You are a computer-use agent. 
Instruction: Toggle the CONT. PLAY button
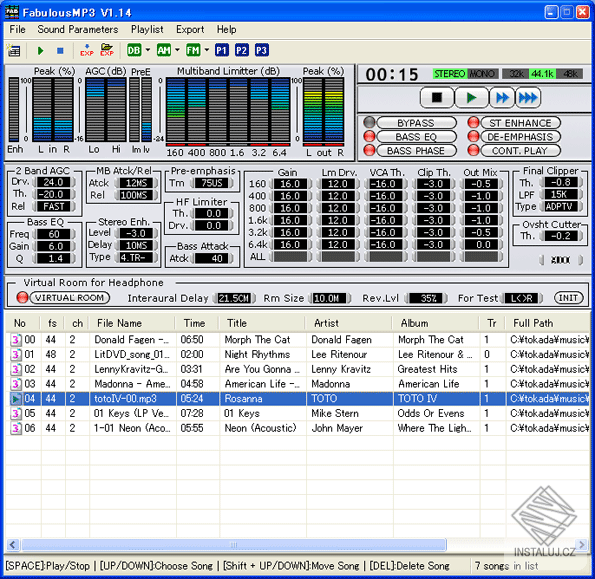(520, 151)
